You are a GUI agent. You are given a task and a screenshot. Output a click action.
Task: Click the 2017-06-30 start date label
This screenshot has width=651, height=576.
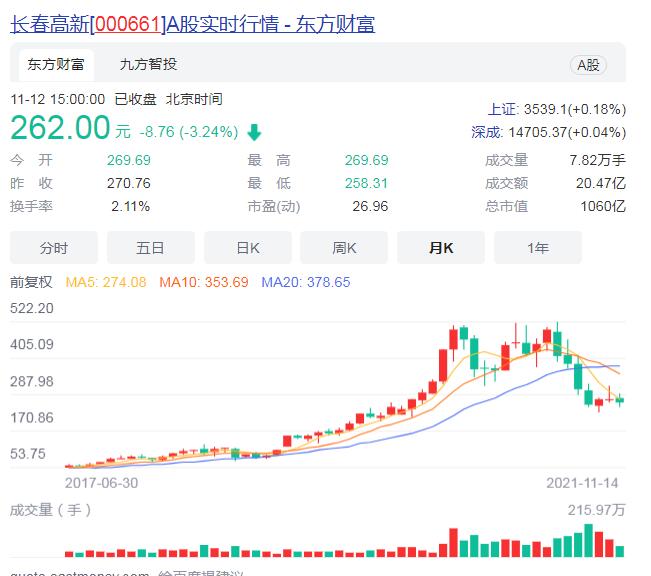click(101, 483)
